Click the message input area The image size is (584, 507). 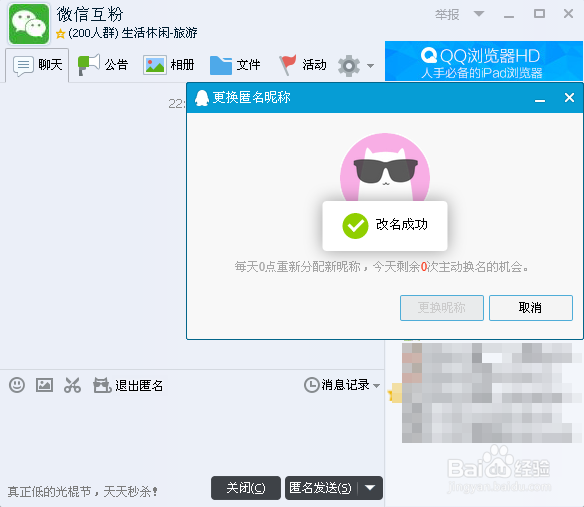[192, 436]
